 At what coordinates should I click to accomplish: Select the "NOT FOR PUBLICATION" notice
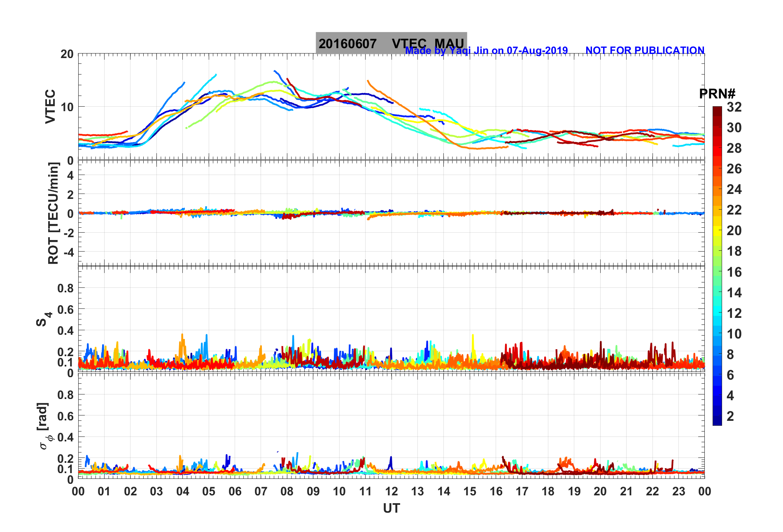pyautogui.click(x=645, y=50)
